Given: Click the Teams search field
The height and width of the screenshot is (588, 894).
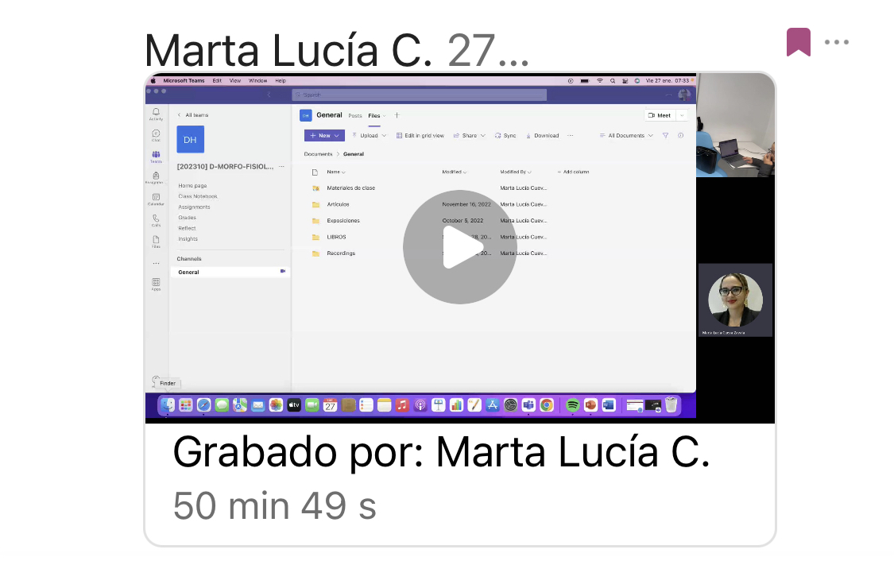Looking at the screenshot, I should (x=419, y=95).
